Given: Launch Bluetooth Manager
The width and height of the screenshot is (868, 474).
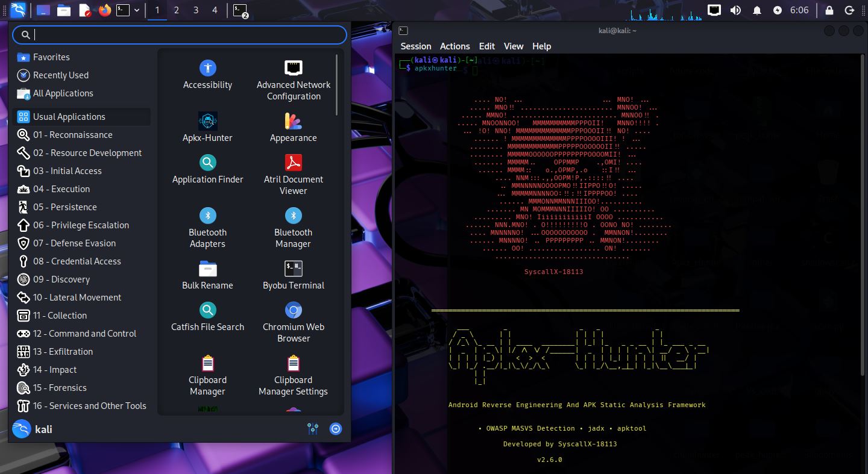Looking at the screenshot, I should (x=294, y=228).
